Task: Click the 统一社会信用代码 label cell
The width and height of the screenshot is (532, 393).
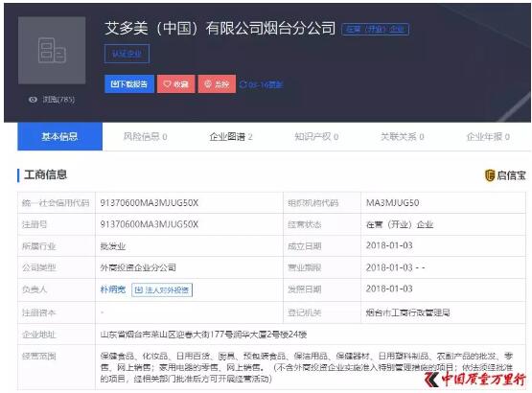Action: [x=57, y=203]
